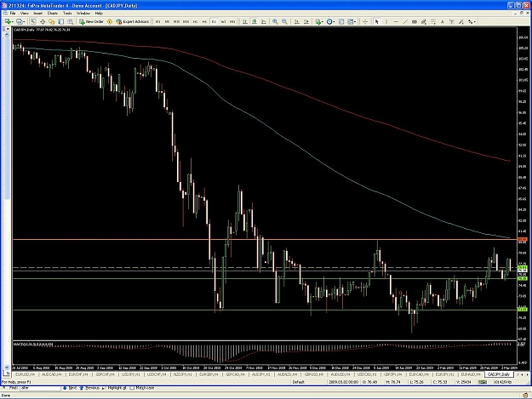The image size is (532, 399).
Task: Click the MACD indicator label
Action: pyautogui.click(x=33, y=345)
